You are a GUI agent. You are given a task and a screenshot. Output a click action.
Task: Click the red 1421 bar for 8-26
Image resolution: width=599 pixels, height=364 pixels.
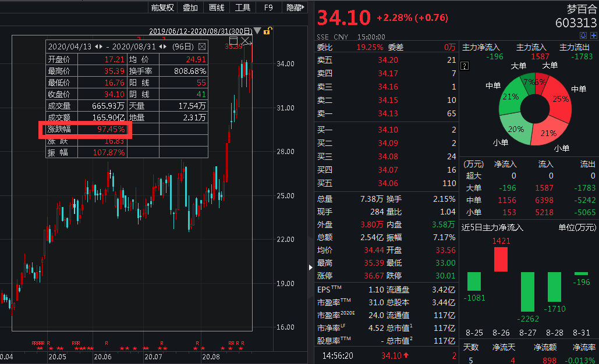click(x=501, y=259)
